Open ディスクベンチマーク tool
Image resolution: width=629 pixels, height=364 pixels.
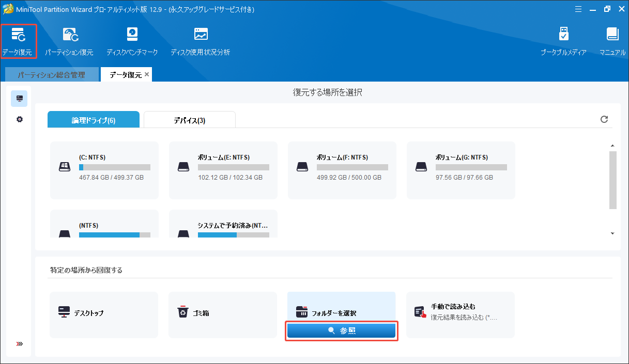point(132,41)
